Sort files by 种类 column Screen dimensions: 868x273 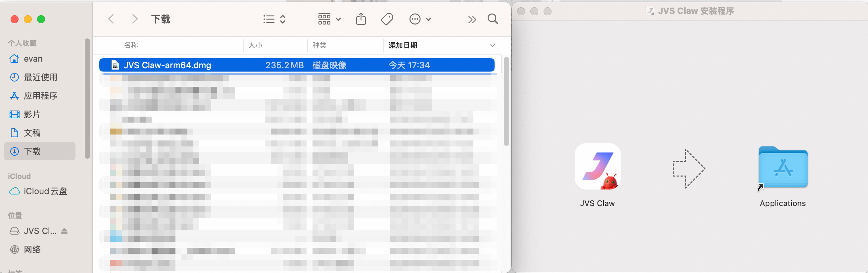(319, 45)
